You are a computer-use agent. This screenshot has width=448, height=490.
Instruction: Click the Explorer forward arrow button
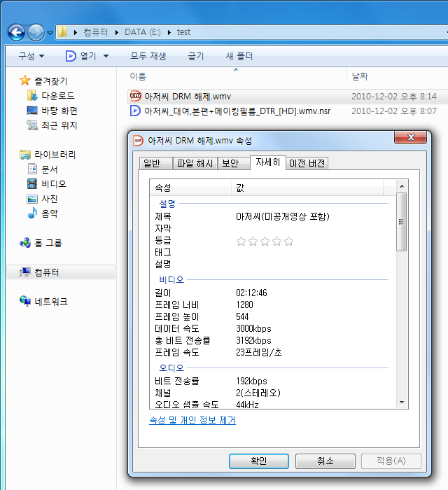[36, 32]
